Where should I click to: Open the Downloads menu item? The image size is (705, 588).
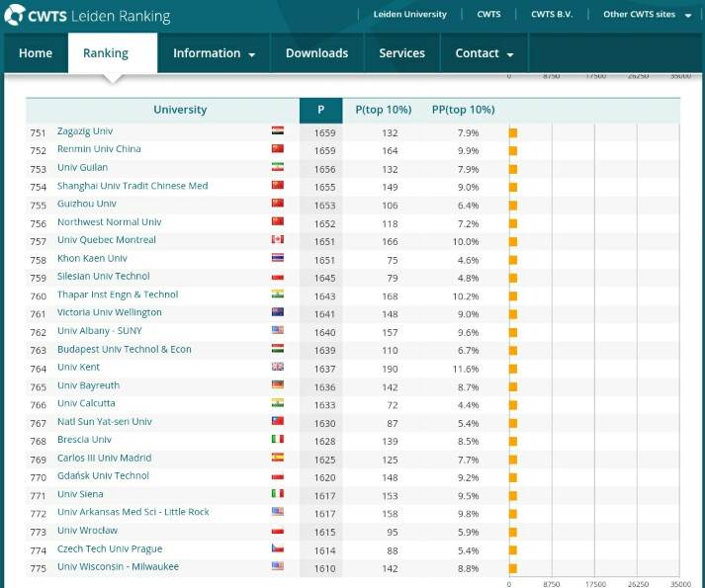tap(316, 53)
